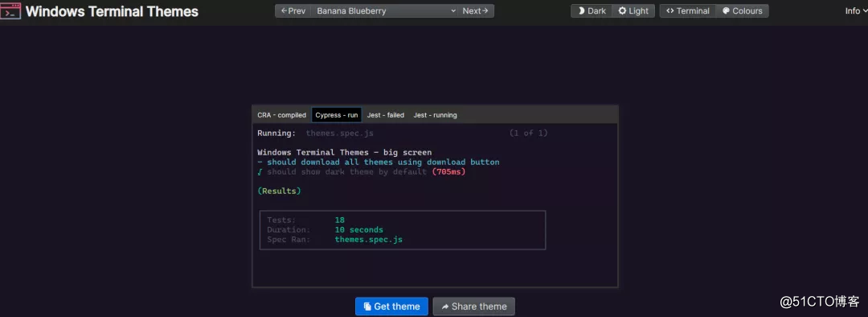Click the '(Results)' heading text
Screen dimensions: 868x317
tap(280, 191)
